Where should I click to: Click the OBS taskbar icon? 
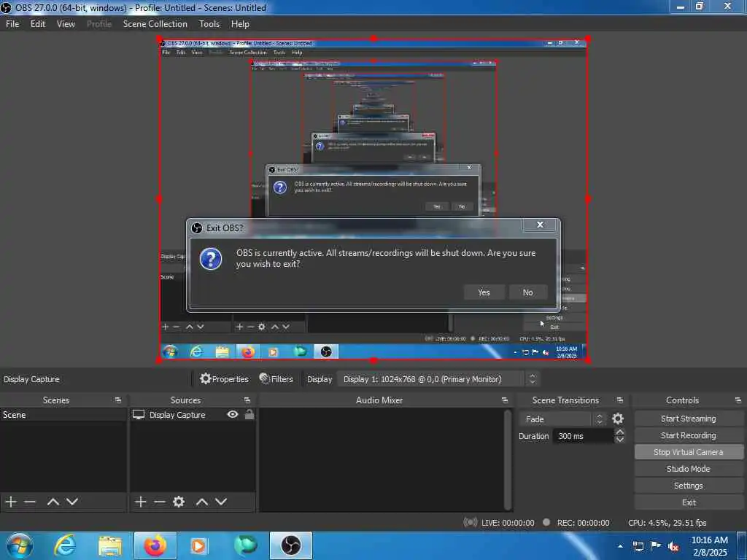click(x=290, y=545)
